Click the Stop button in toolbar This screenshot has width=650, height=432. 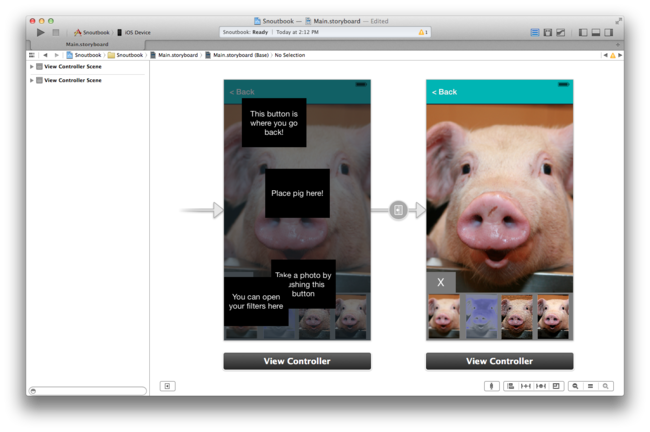56,32
